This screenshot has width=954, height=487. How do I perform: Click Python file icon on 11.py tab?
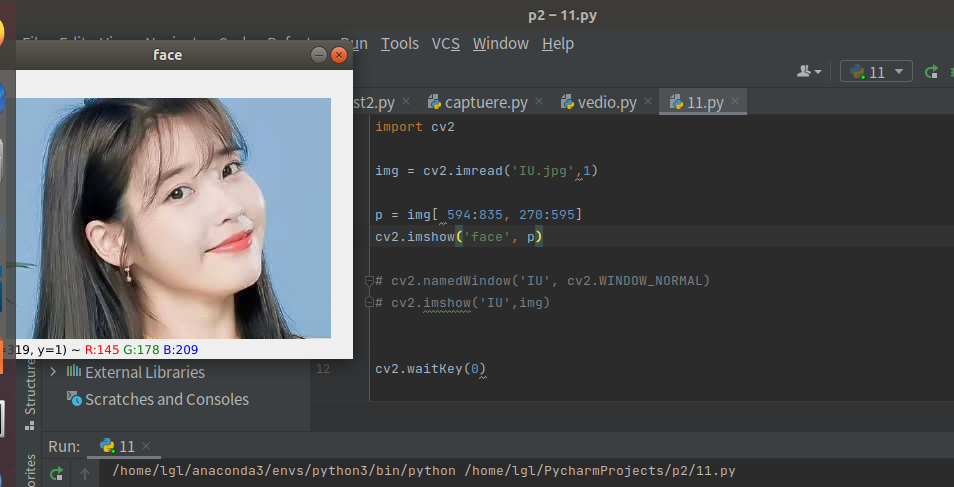[676, 102]
